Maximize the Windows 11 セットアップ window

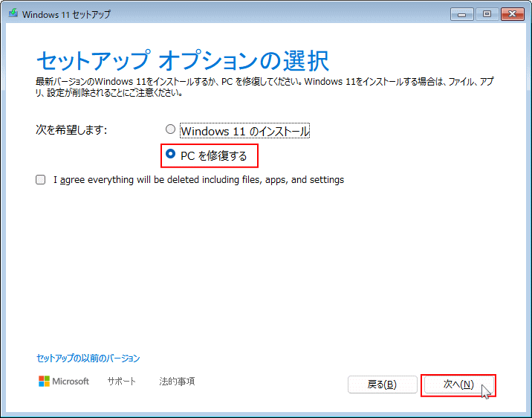(487, 14)
